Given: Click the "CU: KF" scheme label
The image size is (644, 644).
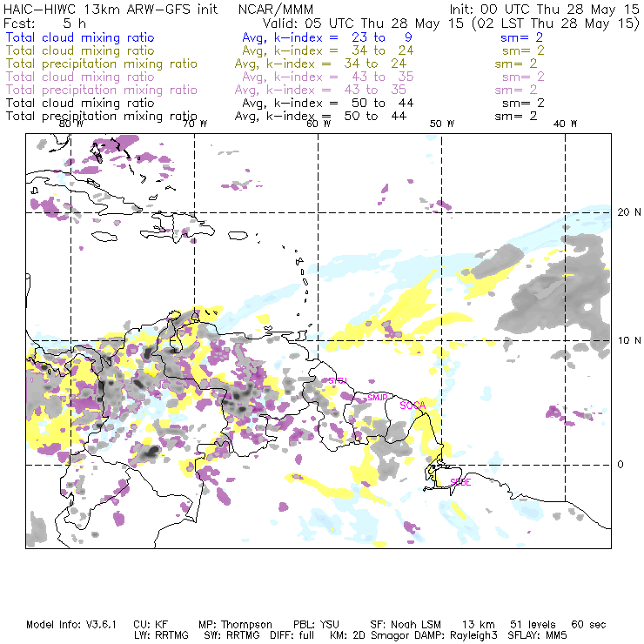Looking at the screenshot, I should [151, 625].
